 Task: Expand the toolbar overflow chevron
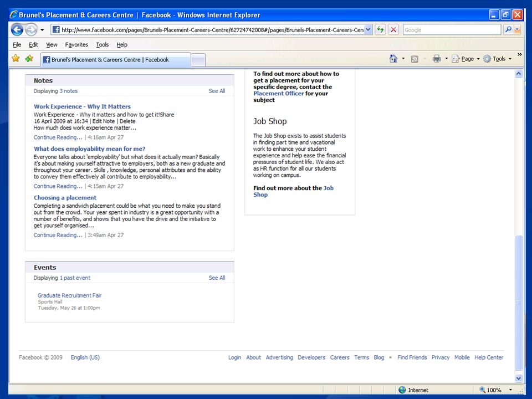click(519, 55)
